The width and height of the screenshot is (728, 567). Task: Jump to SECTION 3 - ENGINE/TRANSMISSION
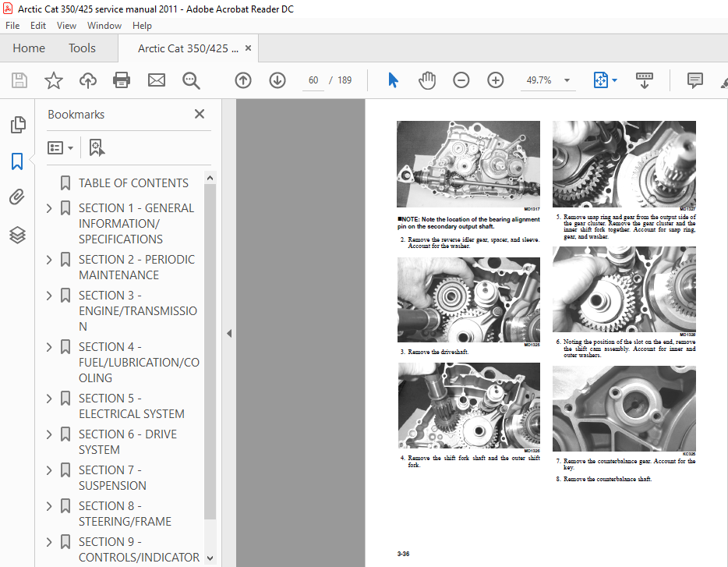tap(138, 311)
